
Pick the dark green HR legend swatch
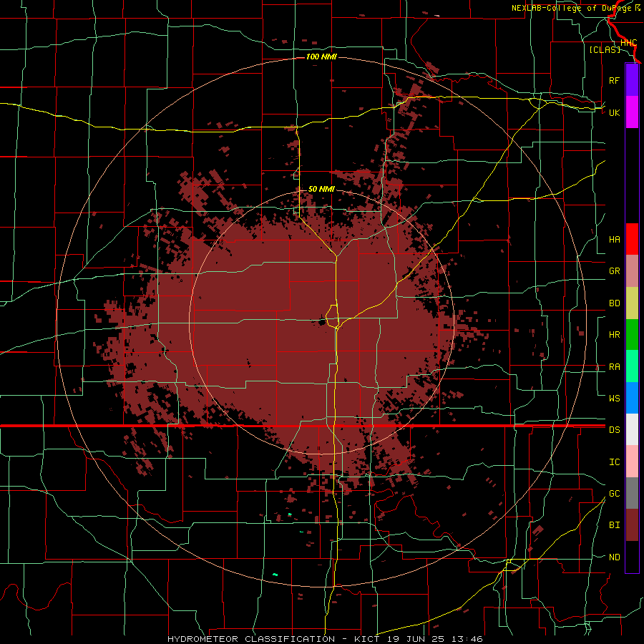[x=632, y=335]
